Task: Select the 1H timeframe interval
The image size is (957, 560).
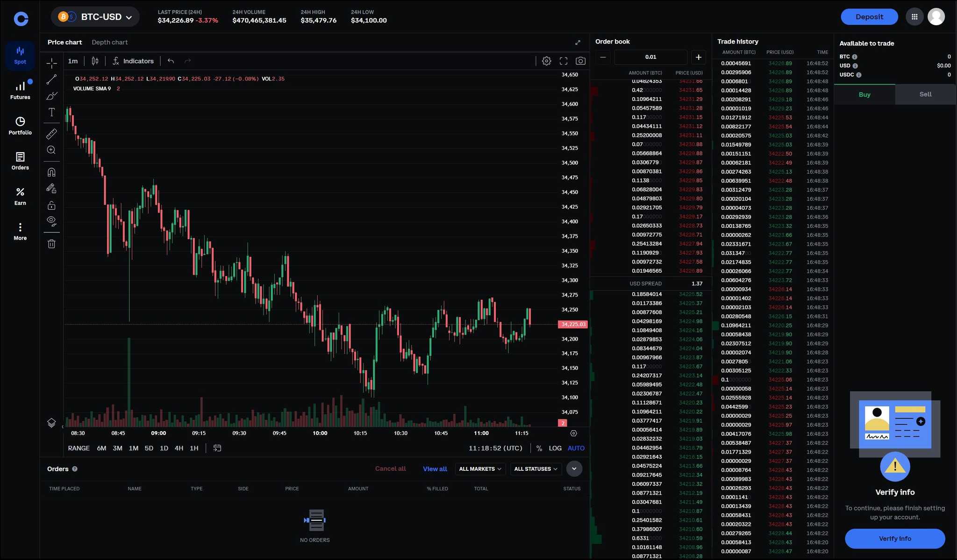Action: coord(193,448)
